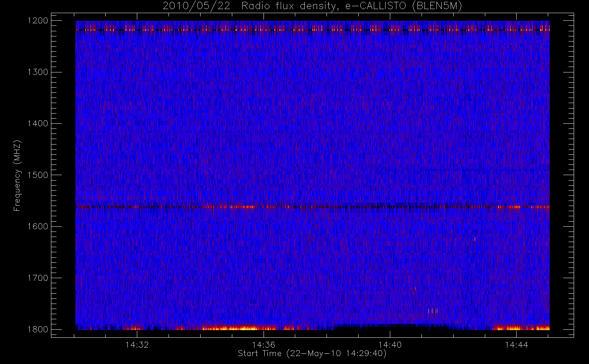Image resolution: width=589 pixels, height=364 pixels.
Task: Click the plot title '2010/05/22 Radio flux density, e-CALLISTO (BLEN5M)'
Action: (x=312, y=6)
